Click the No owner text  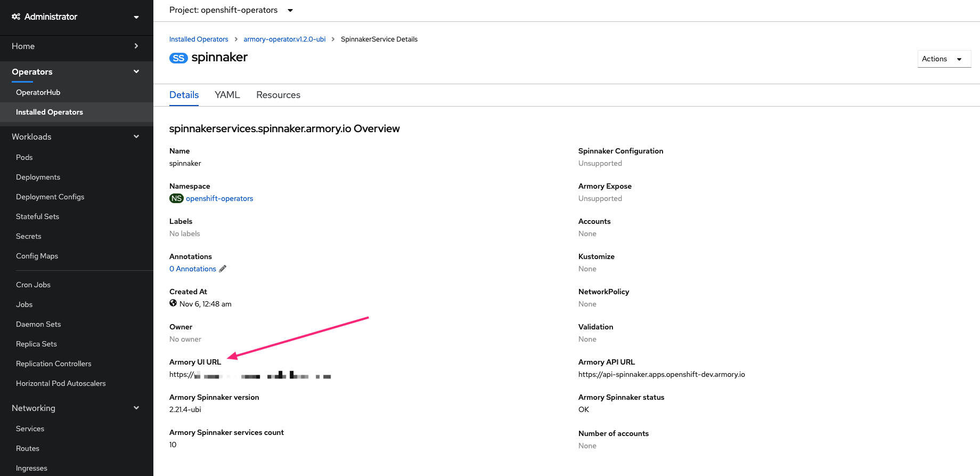[185, 339]
